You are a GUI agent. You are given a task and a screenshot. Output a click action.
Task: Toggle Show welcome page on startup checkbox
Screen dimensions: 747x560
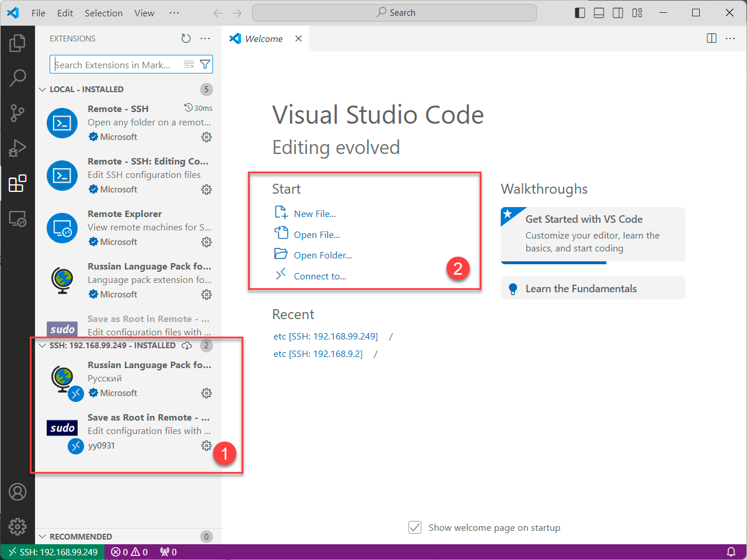415,527
